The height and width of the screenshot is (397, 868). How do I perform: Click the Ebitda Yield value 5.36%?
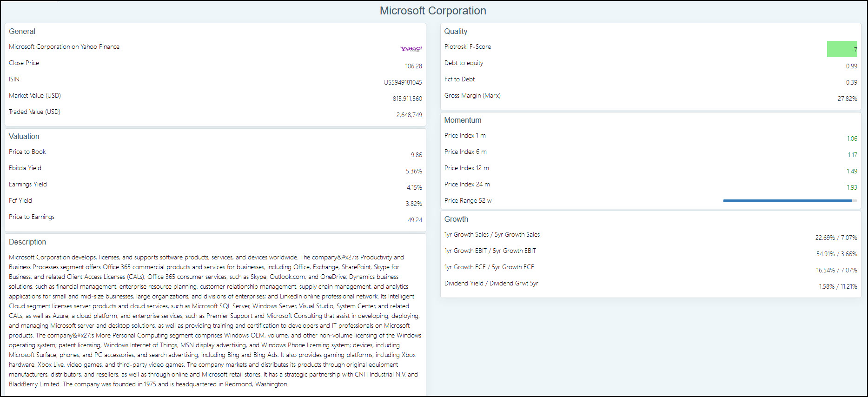[414, 171]
